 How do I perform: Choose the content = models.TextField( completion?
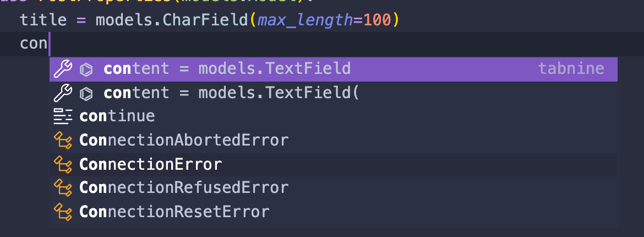click(334, 93)
